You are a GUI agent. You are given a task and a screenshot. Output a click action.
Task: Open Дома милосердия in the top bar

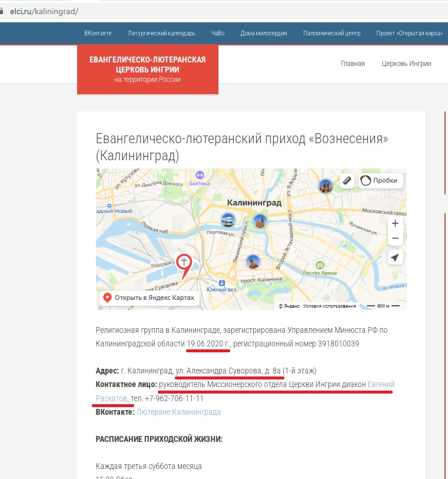(264, 33)
